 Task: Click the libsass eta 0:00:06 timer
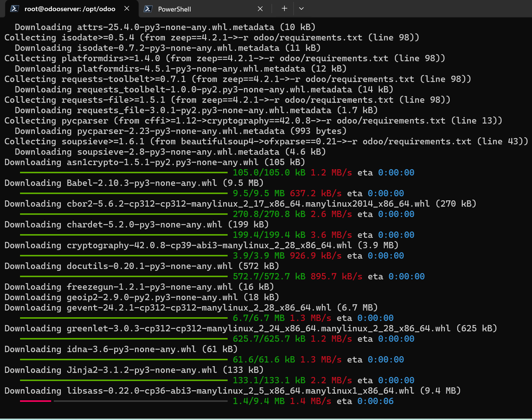pyautogui.click(x=375, y=401)
